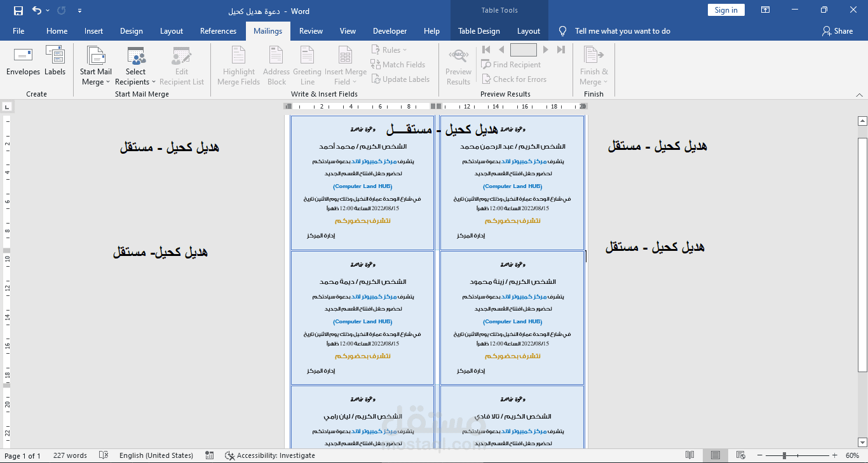The width and height of the screenshot is (868, 463).
Task: Switch to the Review tab
Action: pyautogui.click(x=311, y=30)
